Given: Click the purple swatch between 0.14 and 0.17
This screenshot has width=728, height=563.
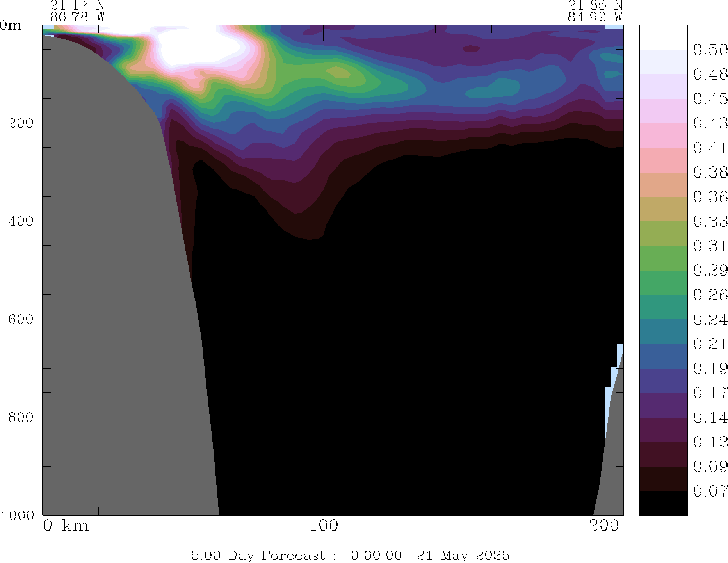Looking at the screenshot, I should point(663,405).
